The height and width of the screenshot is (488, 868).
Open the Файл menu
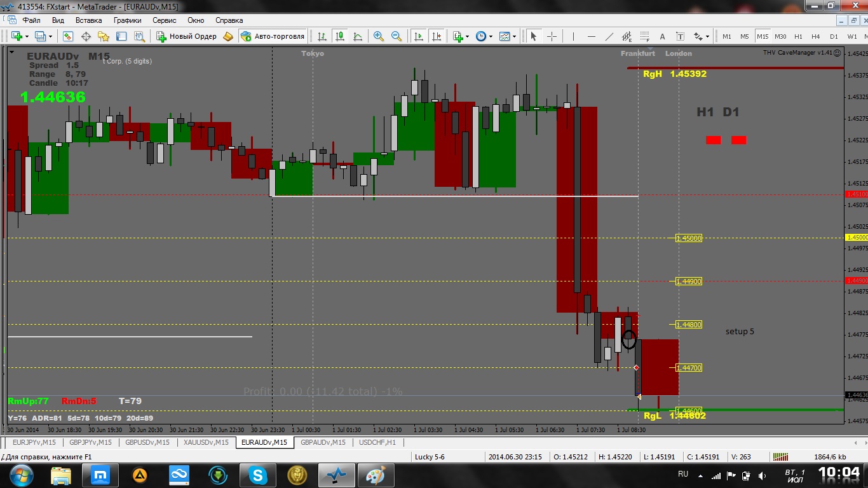[31, 20]
